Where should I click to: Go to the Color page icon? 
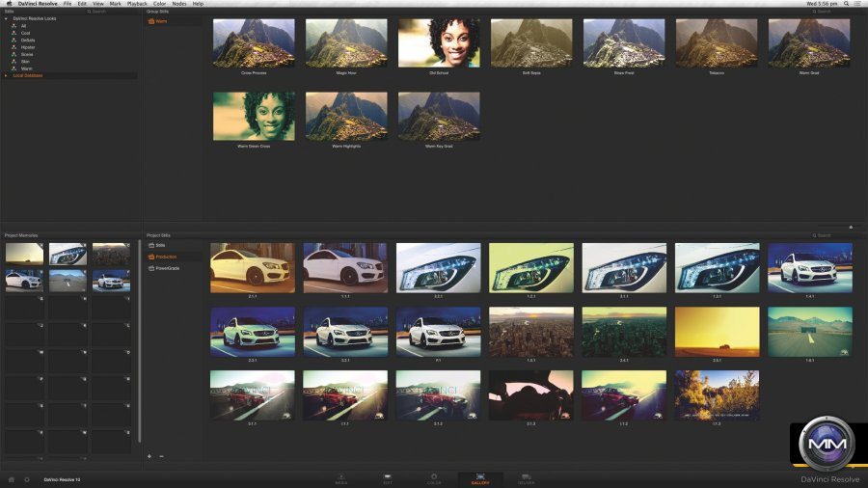point(434,477)
